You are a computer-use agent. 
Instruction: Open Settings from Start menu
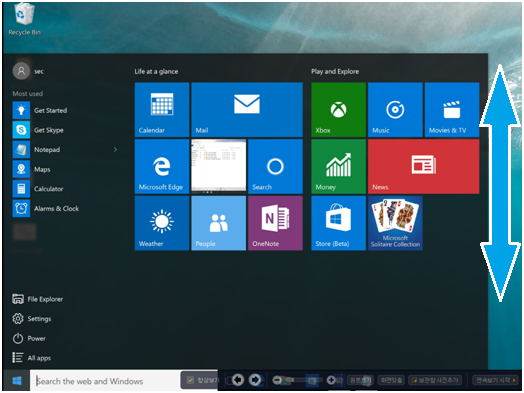tap(32, 319)
